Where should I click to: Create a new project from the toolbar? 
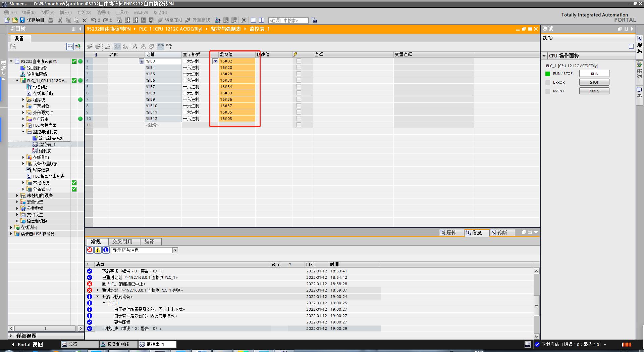(x=7, y=20)
